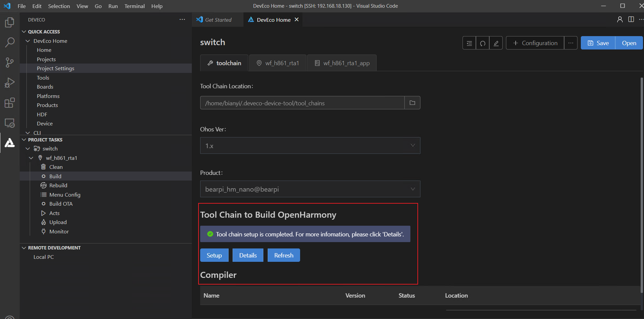Click the reload icon next to Configuration
The width and height of the screenshot is (644, 319).
point(483,43)
